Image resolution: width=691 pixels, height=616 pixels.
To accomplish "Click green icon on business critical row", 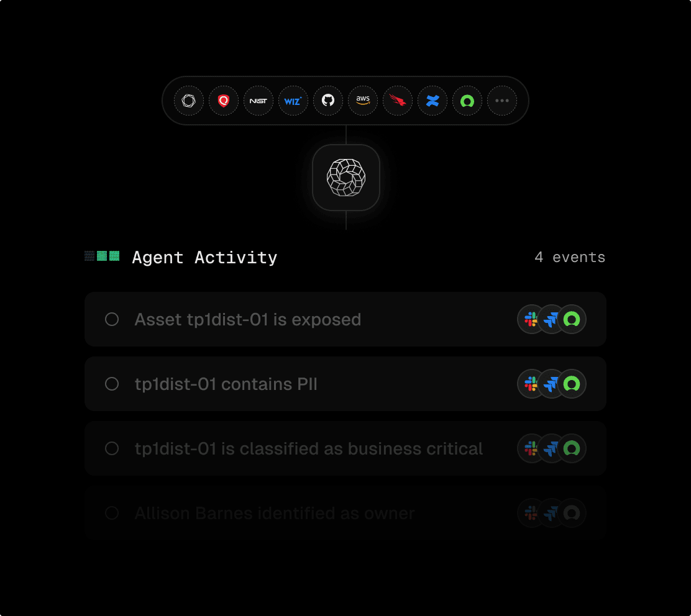I will pyautogui.click(x=572, y=448).
